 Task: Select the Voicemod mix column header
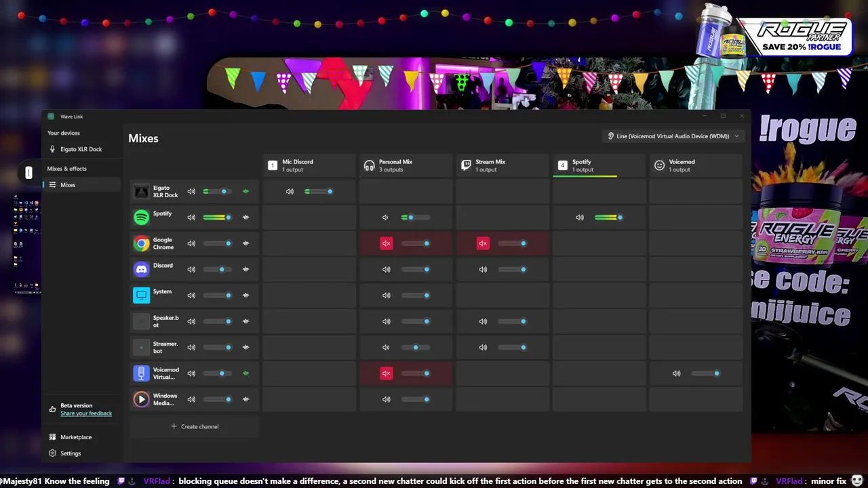coord(696,165)
